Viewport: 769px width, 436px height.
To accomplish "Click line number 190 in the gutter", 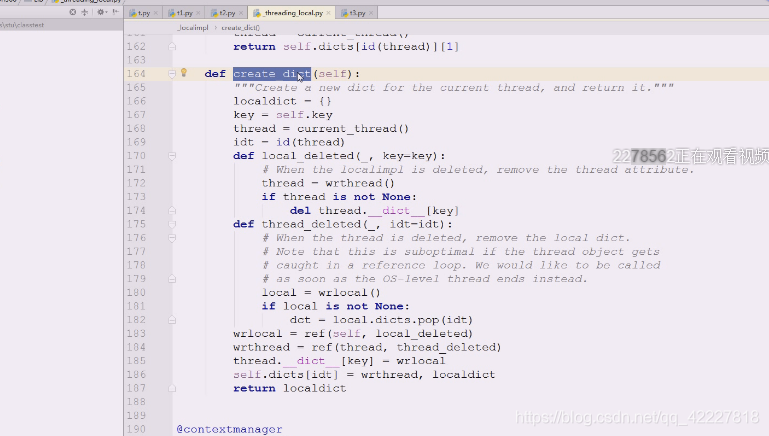I will [x=136, y=429].
